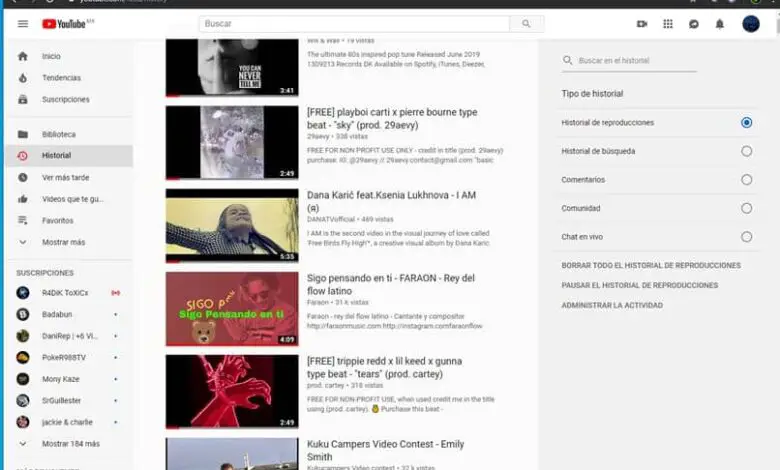Open the messages speech bubble icon
The image size is (780, 470).
(x=693, y=23)
